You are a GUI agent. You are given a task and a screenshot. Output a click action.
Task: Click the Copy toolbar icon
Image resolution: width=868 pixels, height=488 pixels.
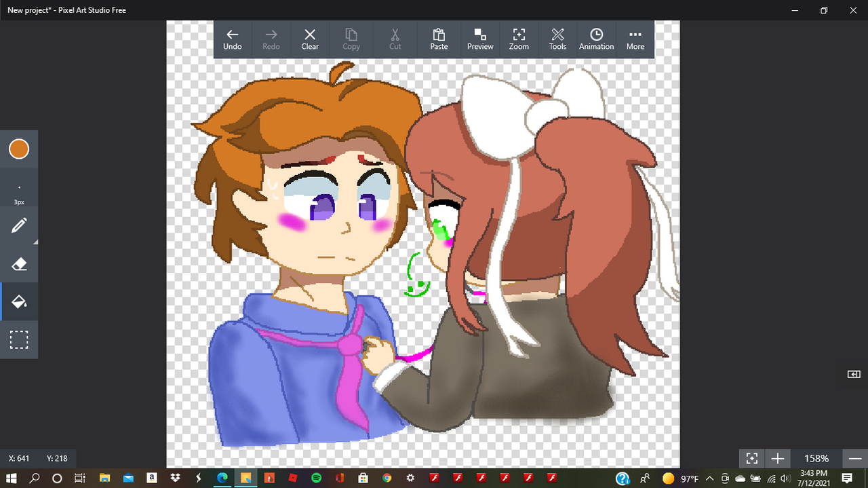351,39
